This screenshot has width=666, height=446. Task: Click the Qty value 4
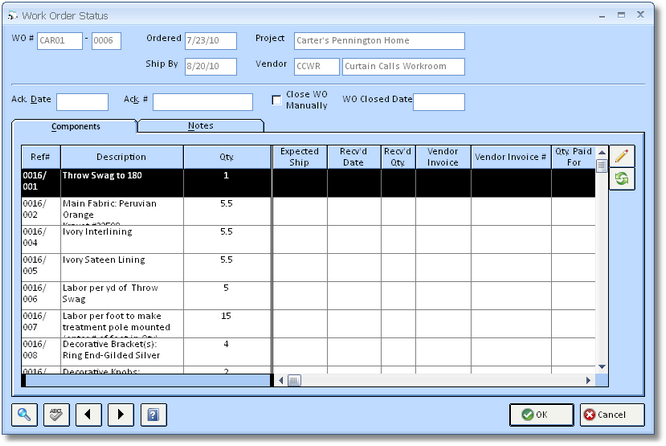[x=226, y=344]
